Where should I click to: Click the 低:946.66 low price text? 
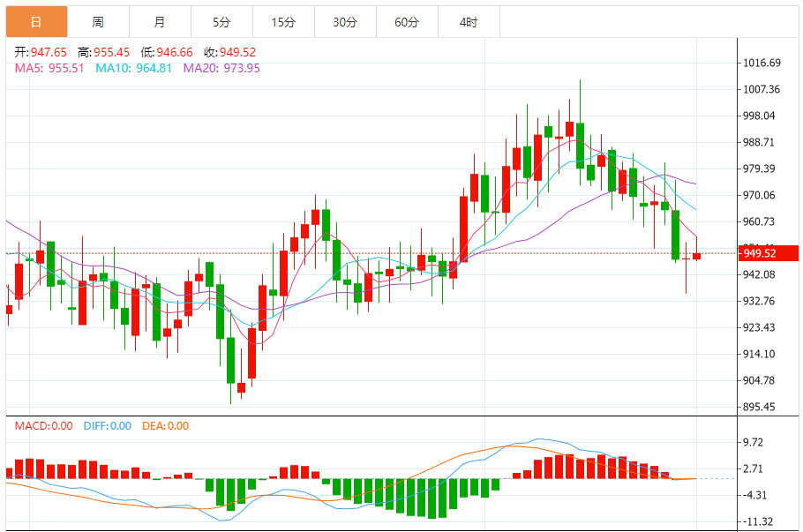(x=167, y=52)
